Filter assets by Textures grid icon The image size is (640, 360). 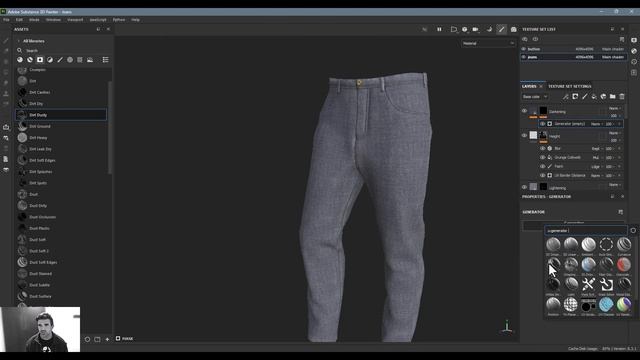80,60
